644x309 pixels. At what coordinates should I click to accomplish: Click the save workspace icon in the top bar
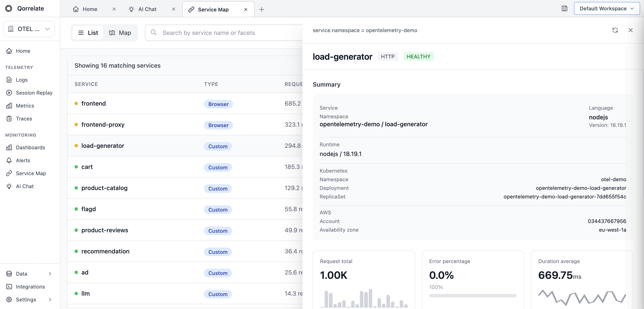[x=565, y=8]
